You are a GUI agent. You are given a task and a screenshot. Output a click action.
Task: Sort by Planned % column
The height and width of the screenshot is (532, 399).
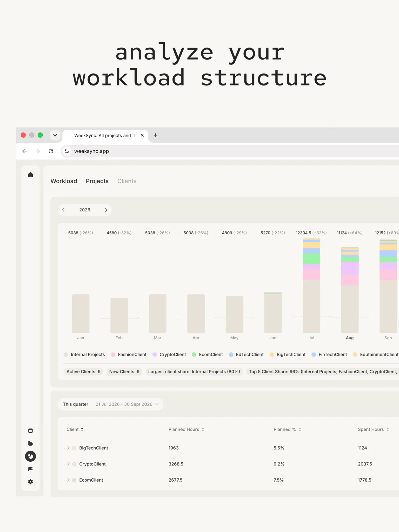tap(287, 429)
